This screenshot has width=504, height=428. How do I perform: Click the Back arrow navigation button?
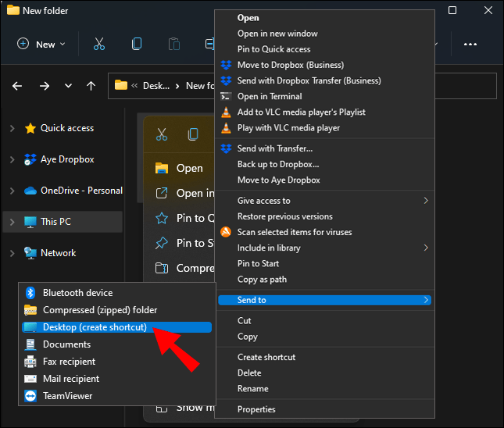point(18,86)
